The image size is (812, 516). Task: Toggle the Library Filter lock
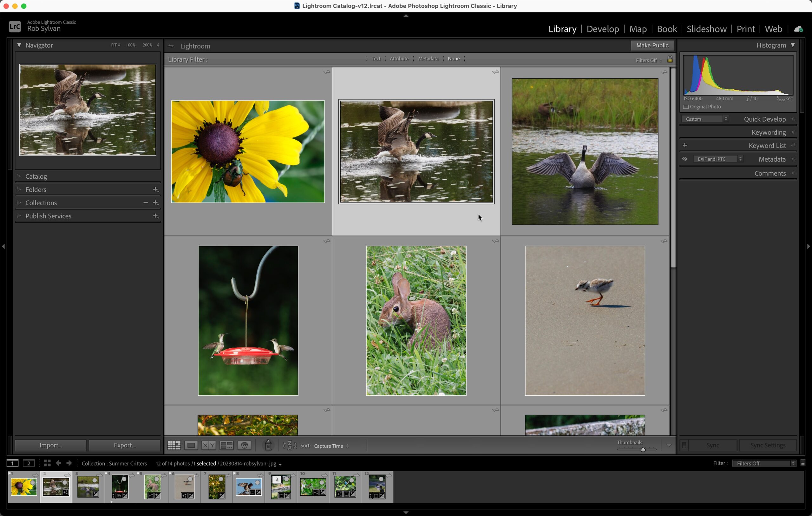coord(670,59)
